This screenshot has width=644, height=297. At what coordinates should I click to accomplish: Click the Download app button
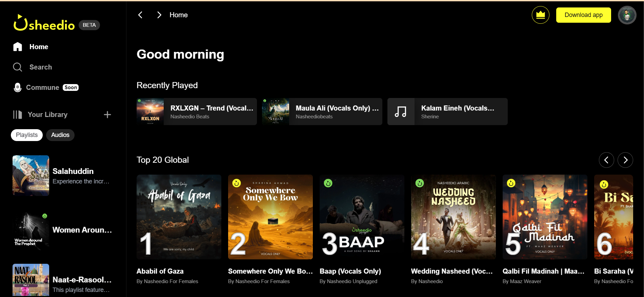click(583, 15)
